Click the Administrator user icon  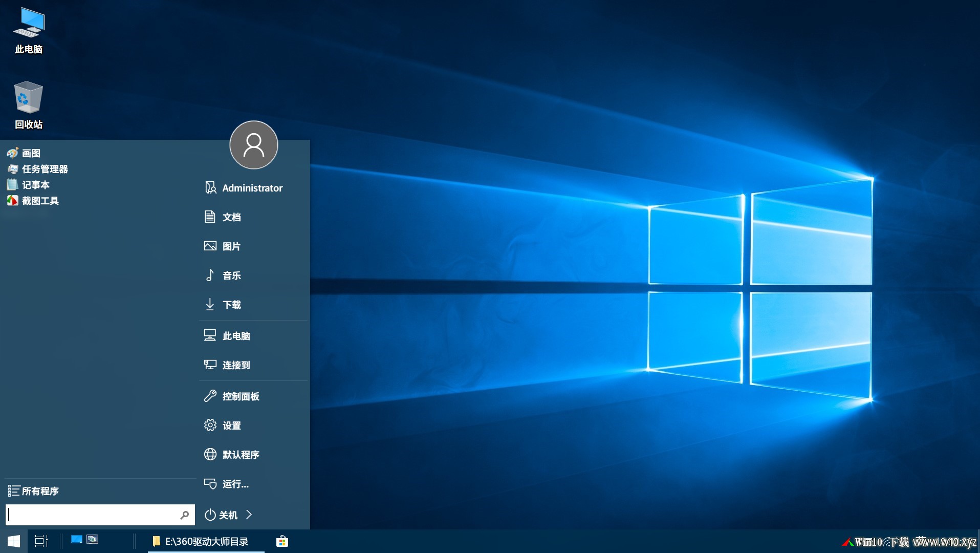[210, 187]
